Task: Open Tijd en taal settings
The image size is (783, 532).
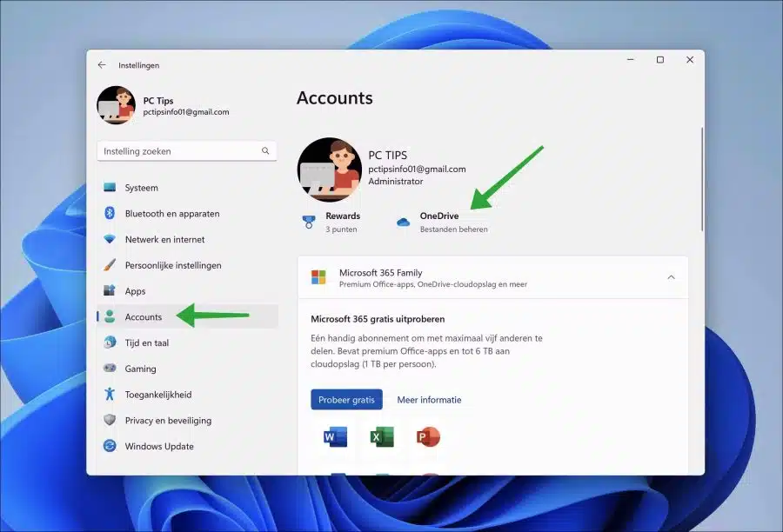Action: point(187,342)
